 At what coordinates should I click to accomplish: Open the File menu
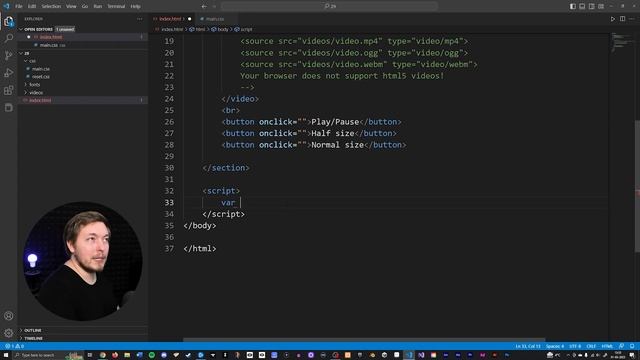19,6
